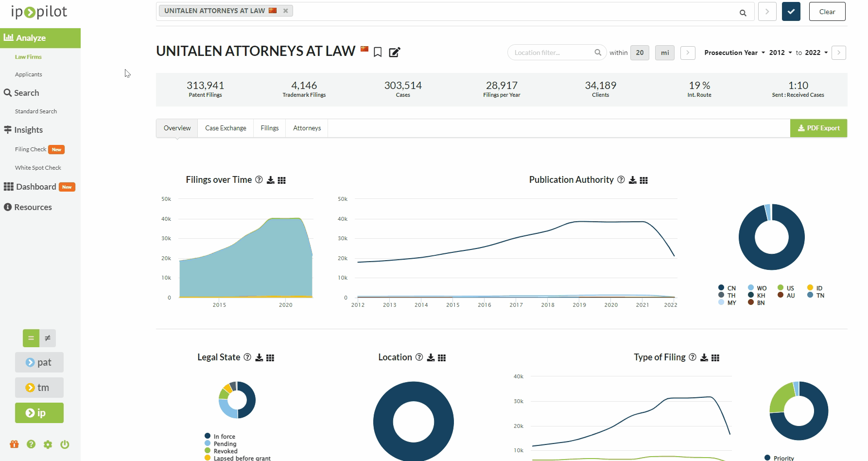The height and width of the screenshot is (461, 868).
Task: Open the Analyze section in sidebar
Action: click(40, 38)
